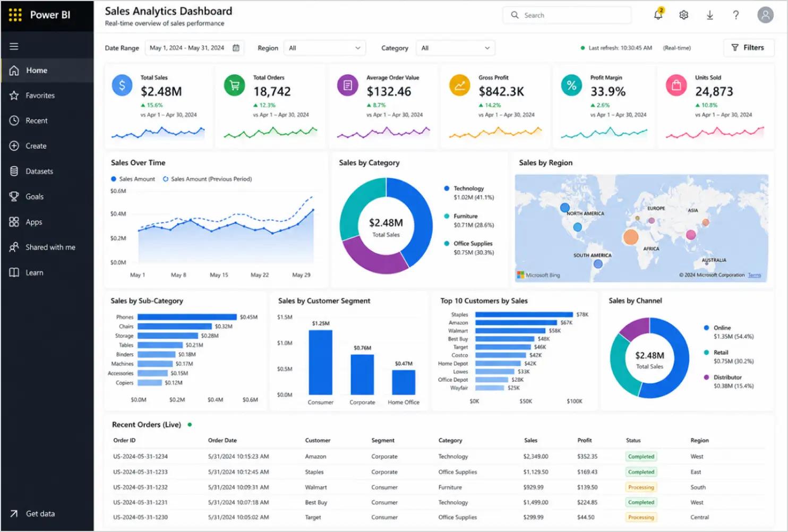Viewport: 788px width, 532px height.
Task: Open the notifications bell icon
Action: pos(658,15)
